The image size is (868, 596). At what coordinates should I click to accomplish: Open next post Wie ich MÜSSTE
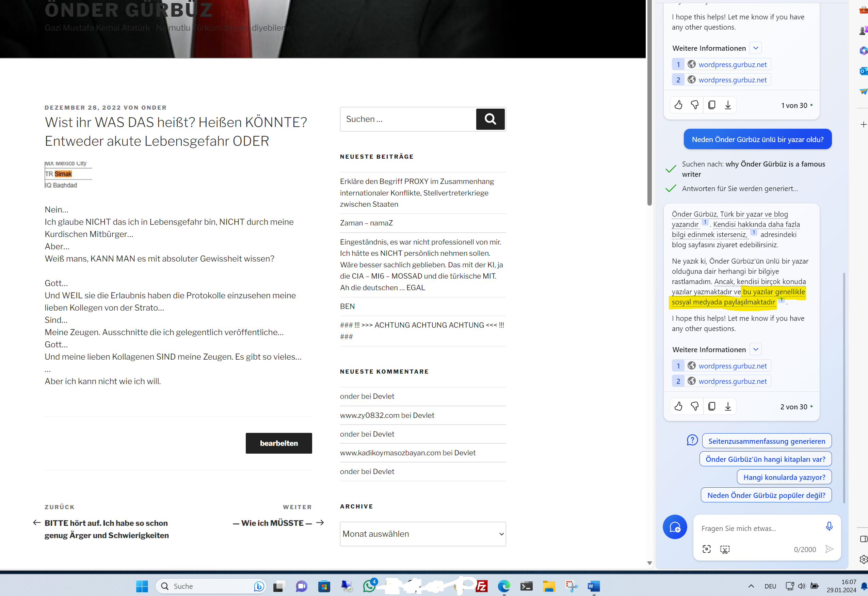point(272,523)
